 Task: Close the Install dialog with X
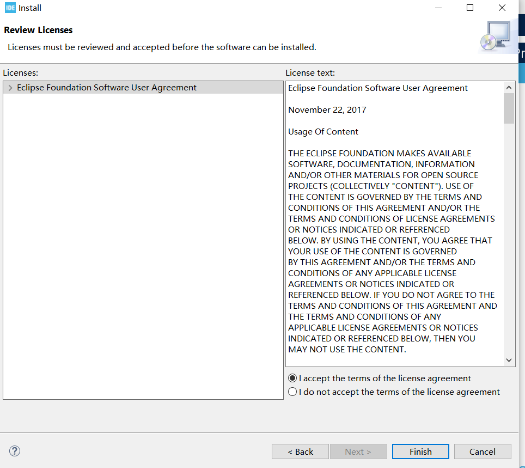tap(502, 7)
